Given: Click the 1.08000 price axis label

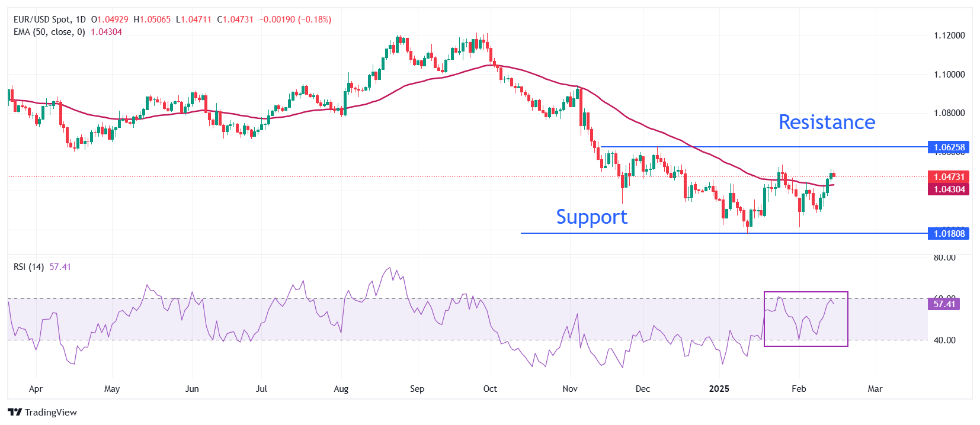Looking at the screenshot, I should click(x=949, y=113).
